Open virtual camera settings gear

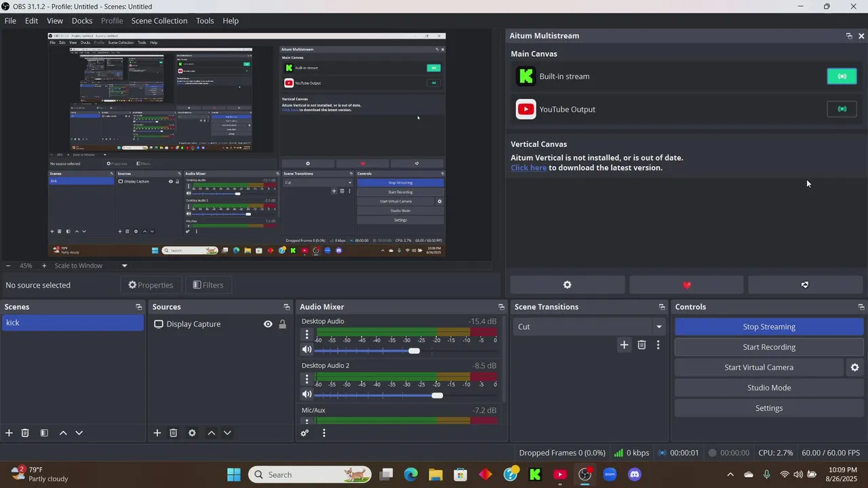click(x=854, y=367)
